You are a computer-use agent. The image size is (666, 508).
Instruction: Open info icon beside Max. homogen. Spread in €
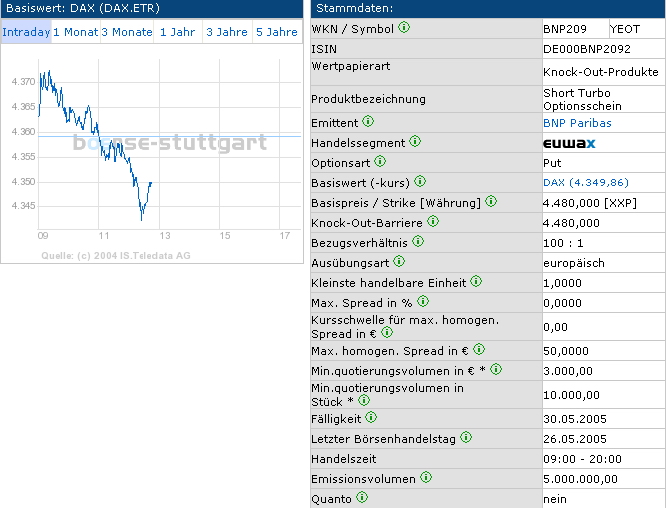pos(479,350)
